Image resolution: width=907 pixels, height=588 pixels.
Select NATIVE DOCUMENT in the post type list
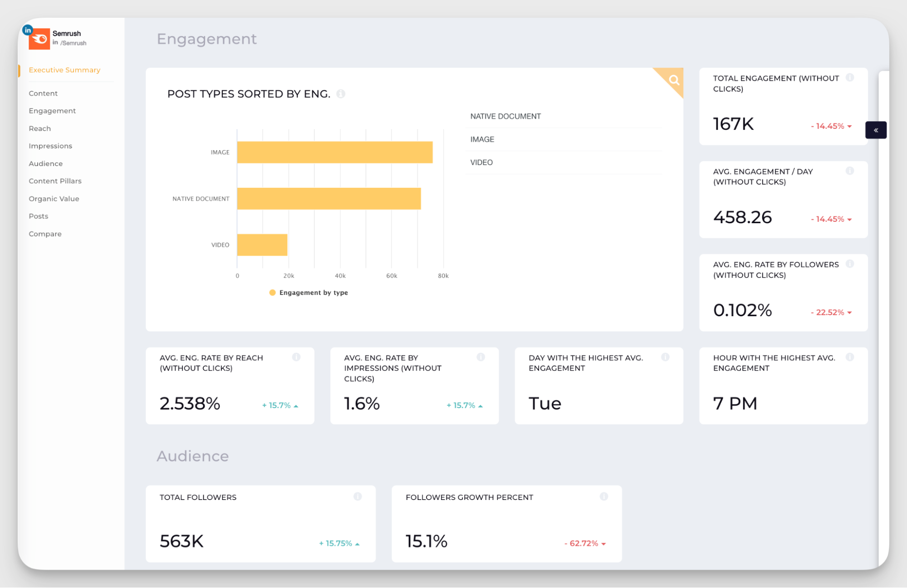pyautogui.click(x=505, y=116)
